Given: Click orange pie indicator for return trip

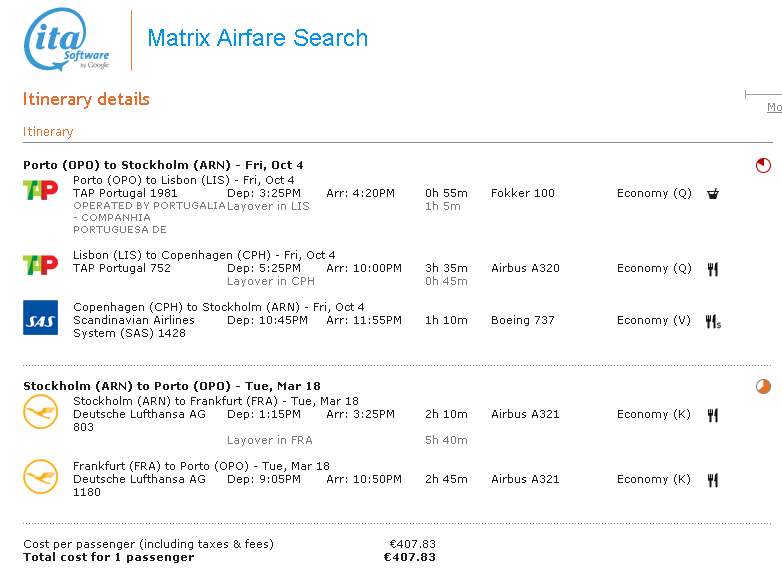Looking at the screenshot, I should click(764, 386).
